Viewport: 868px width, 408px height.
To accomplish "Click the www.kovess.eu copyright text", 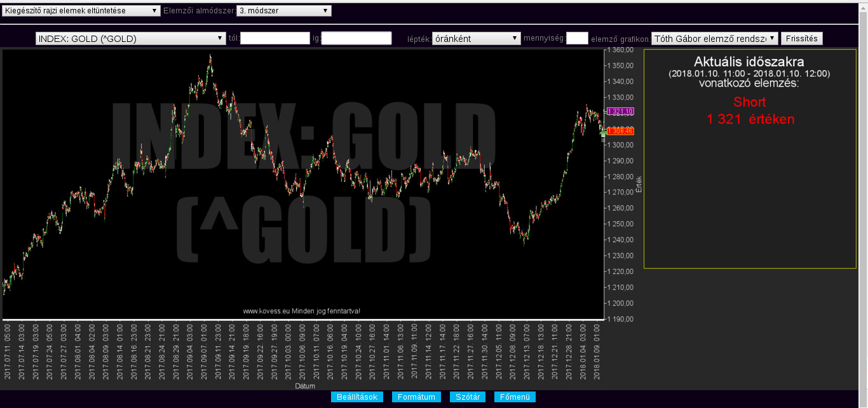I will 302,311.
